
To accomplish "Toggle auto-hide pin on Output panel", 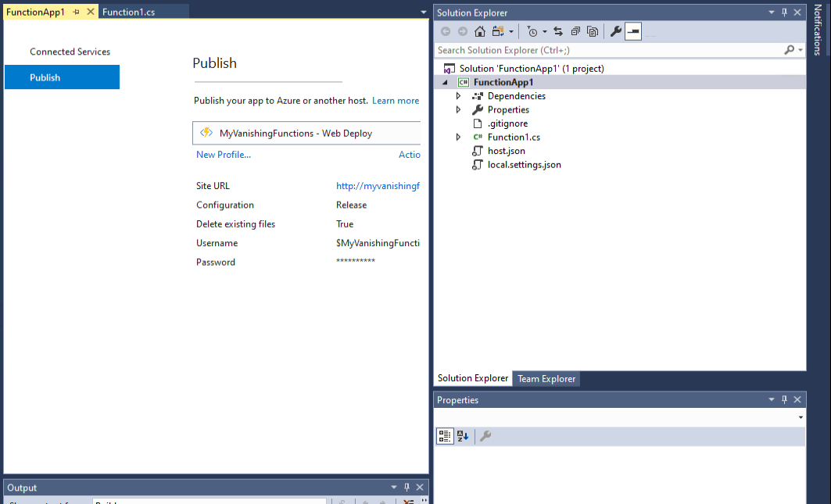I will (407, 487).
